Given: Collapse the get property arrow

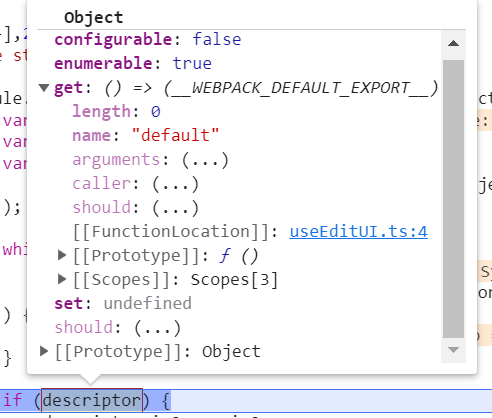Looking at the screenshot, I should point(44,88).
